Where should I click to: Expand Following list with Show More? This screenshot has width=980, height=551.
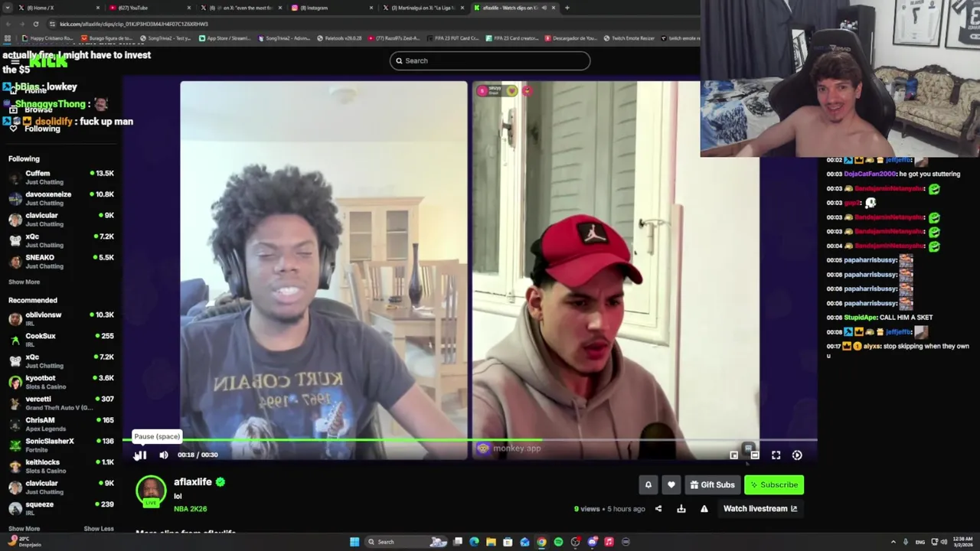pyautogui.click(x=24, y=282)
